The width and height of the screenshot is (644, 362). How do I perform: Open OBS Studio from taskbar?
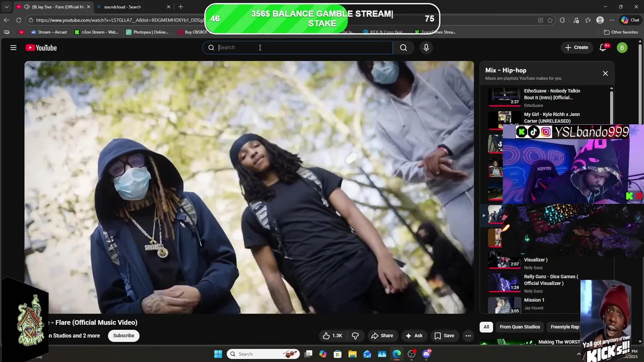[412, 354]
